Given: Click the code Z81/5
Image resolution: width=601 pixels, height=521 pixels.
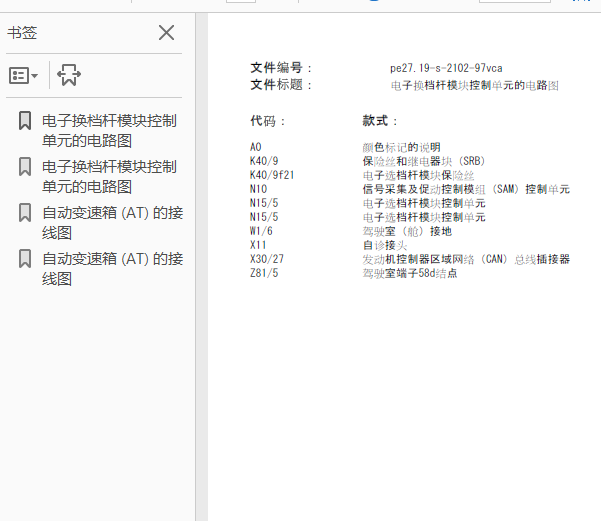Looking at the screenshot, I should click(264, 273).
